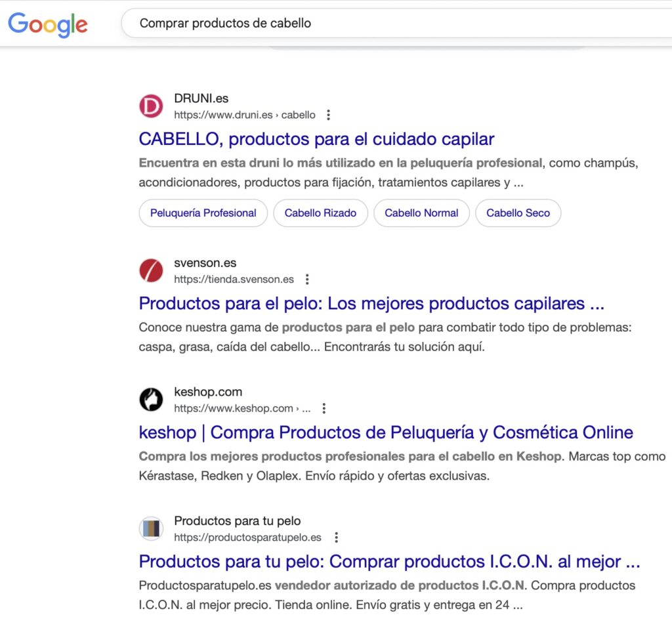This screenshot has width=672, height=632.
Task: Click the DRUNI.es favicon
Action: click(x=151, y=106)
